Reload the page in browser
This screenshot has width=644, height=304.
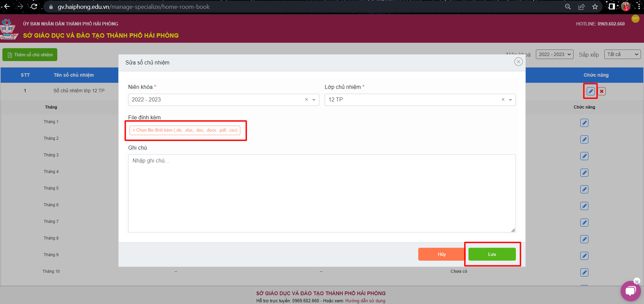pos(34,7)
